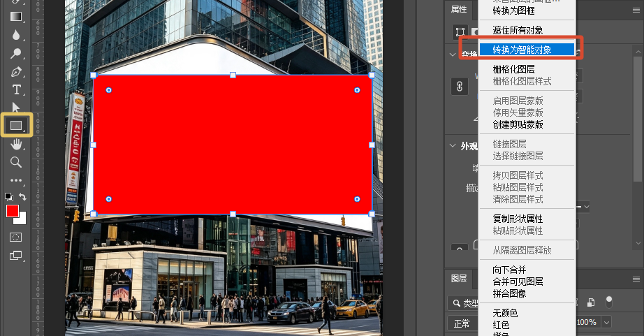
Task: Select the Horizontal Type tool
Action: point(16,89)
